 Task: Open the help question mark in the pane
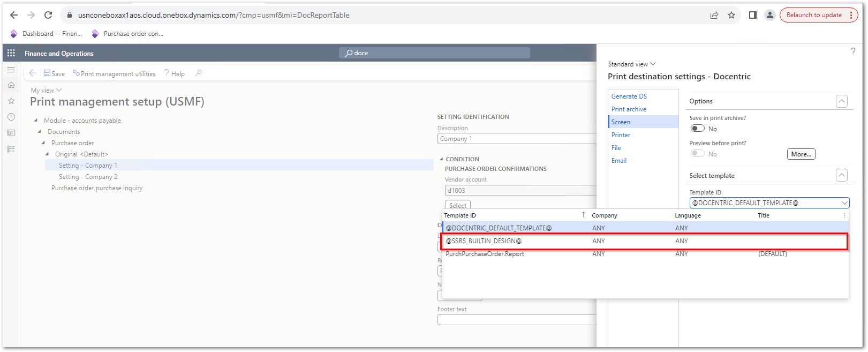point(853,51)
